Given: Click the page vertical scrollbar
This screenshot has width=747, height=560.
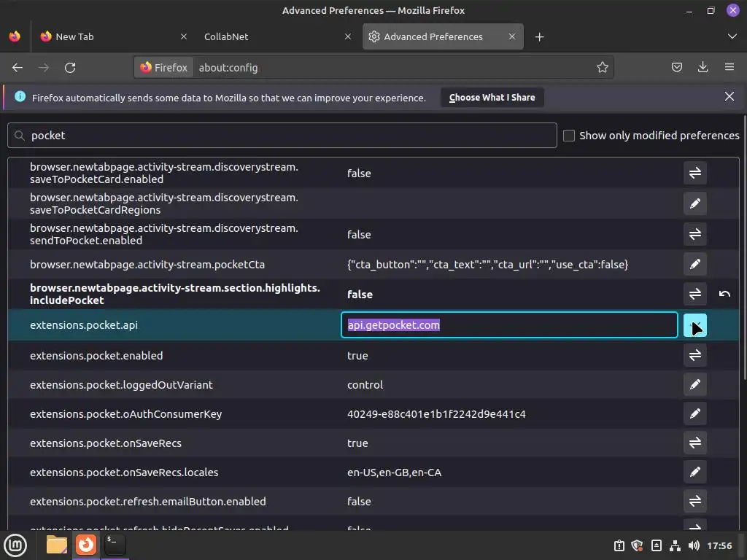Looking at the screenshot, I should (x=745, y=248).
